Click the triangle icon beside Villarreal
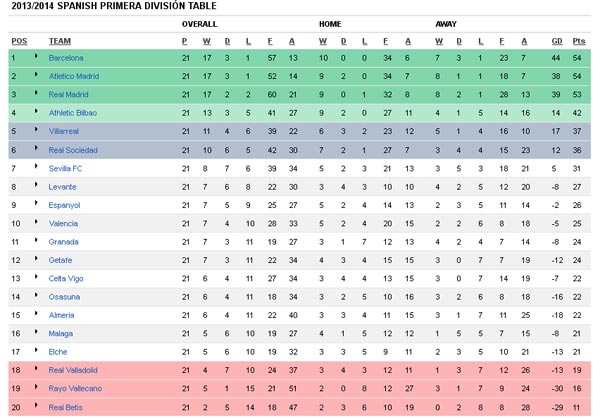Viewport: 600px width, 418px height. (36, 129)
